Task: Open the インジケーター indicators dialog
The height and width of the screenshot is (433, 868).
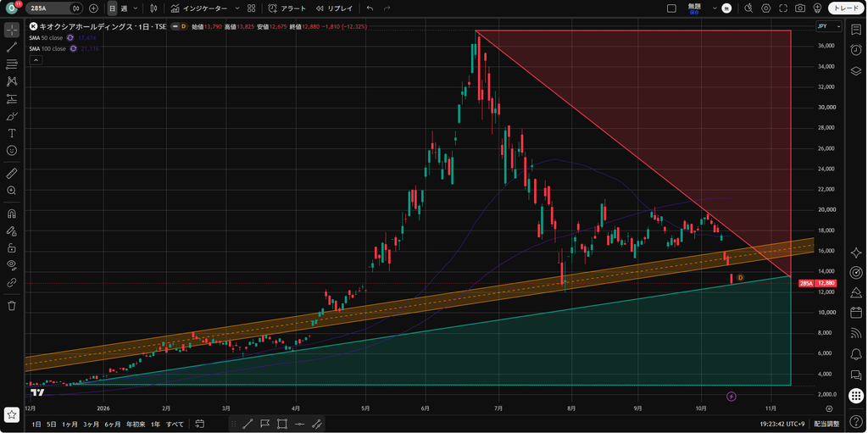Action: pos(198,8)
